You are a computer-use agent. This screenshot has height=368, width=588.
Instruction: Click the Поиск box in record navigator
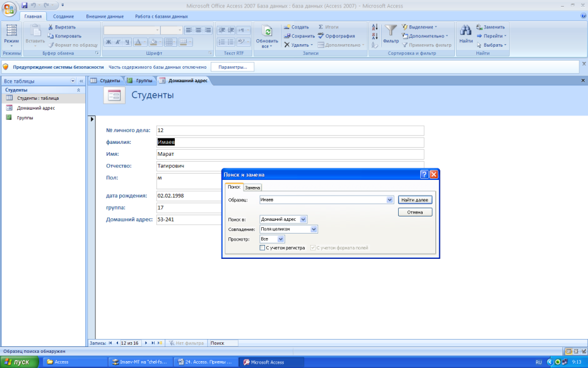(223, 343)
